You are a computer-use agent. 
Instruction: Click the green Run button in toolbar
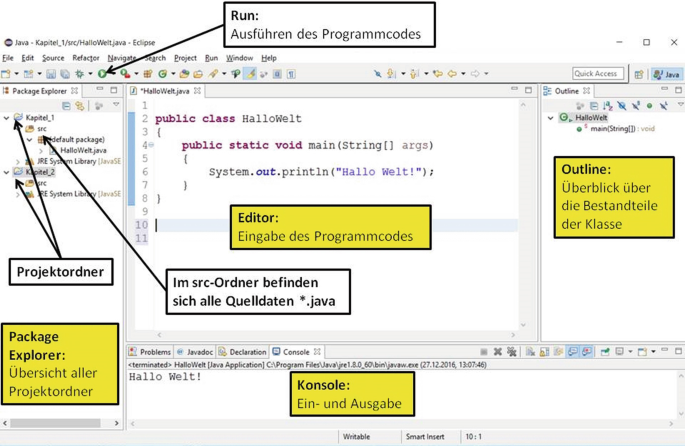coord(102,74)
